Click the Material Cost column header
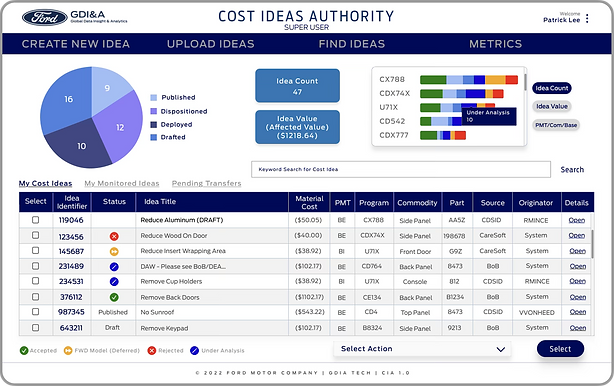Viewport: 614px width, 386px height. point(309,202)
